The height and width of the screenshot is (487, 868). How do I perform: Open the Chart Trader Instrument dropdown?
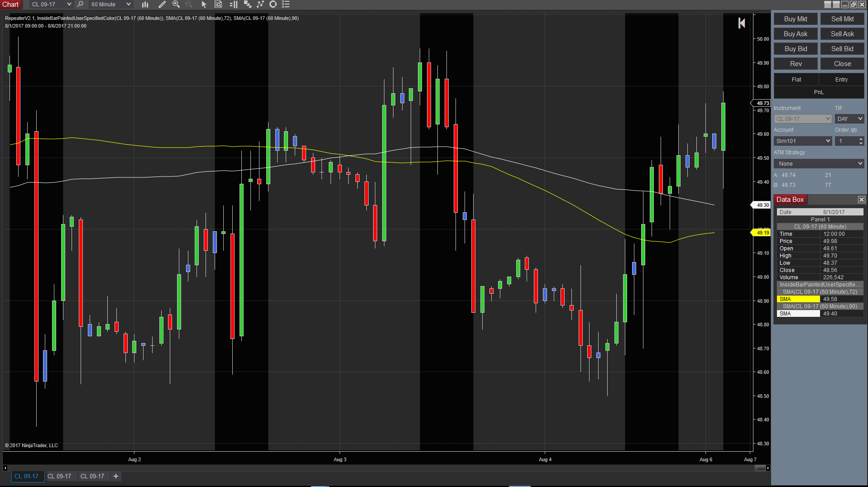coord(803,119)
